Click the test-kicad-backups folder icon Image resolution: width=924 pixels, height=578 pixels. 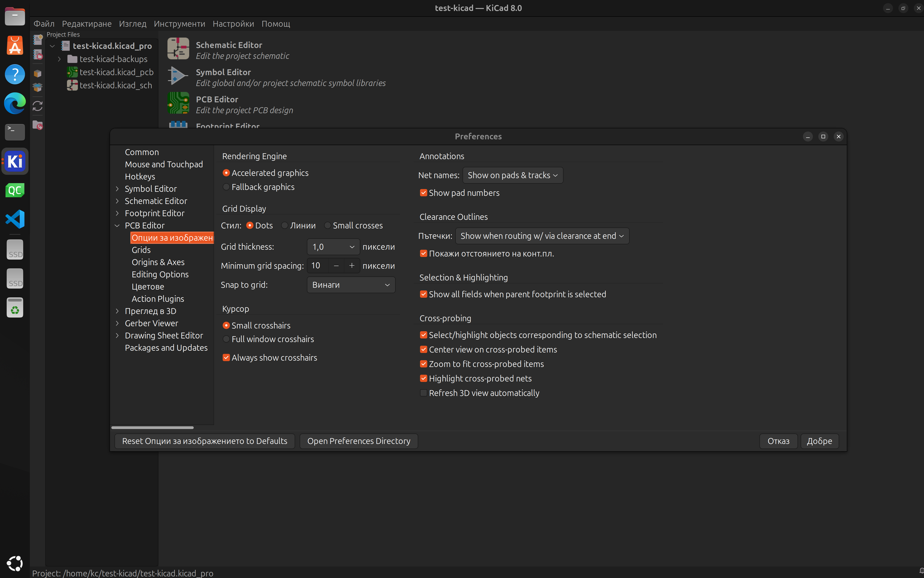[72, 59]
